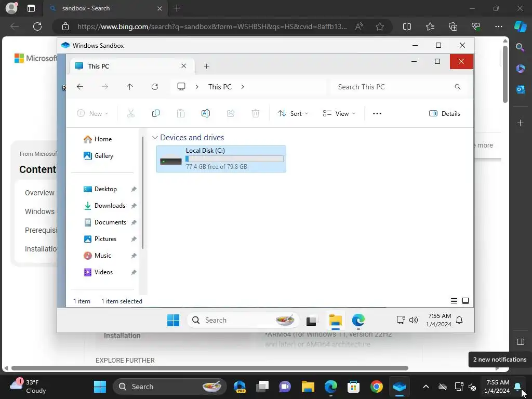Open File Explorer in the Sandbox taskbar
This screenshot has height=399, width=532.
[335, 320]
